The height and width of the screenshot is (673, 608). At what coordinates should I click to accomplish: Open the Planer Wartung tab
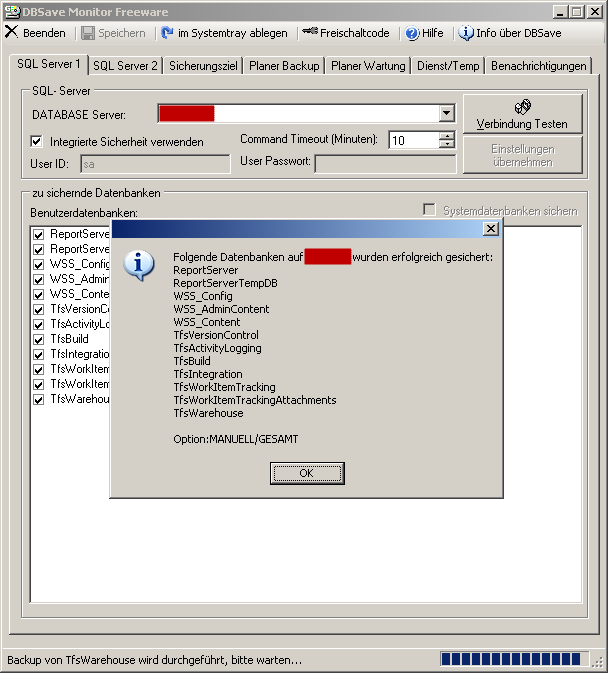368,66
